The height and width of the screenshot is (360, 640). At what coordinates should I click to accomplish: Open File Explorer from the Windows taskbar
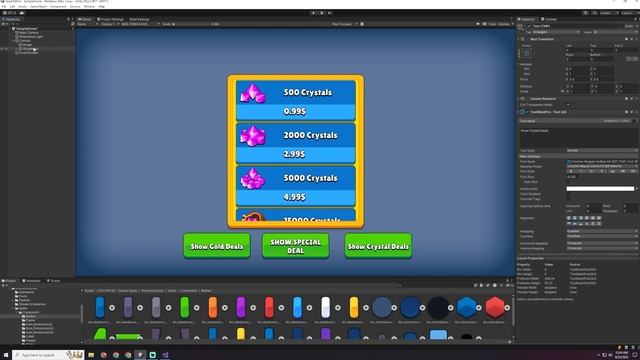coord(91,355)
